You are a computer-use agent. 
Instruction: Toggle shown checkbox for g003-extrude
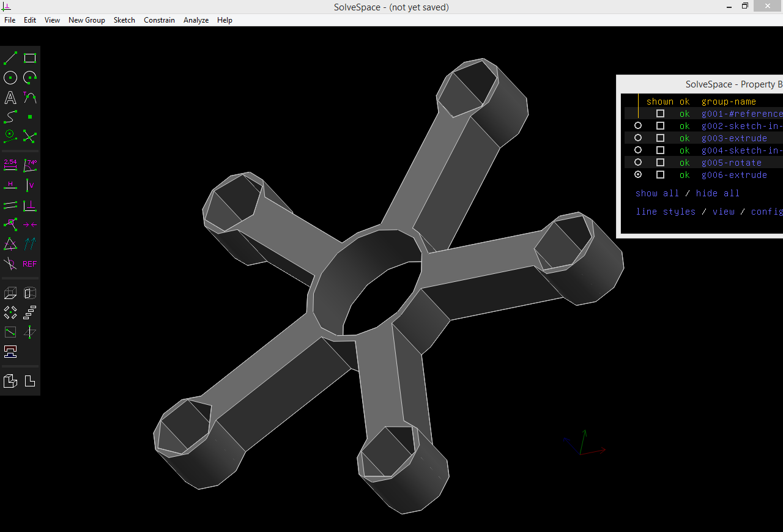[660, 138]
